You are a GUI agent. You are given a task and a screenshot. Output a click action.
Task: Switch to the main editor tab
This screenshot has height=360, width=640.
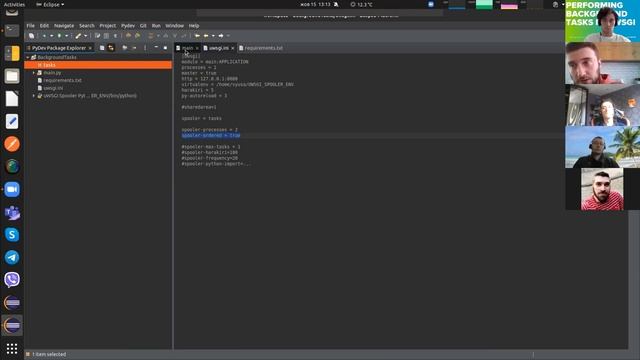[187, 48]
